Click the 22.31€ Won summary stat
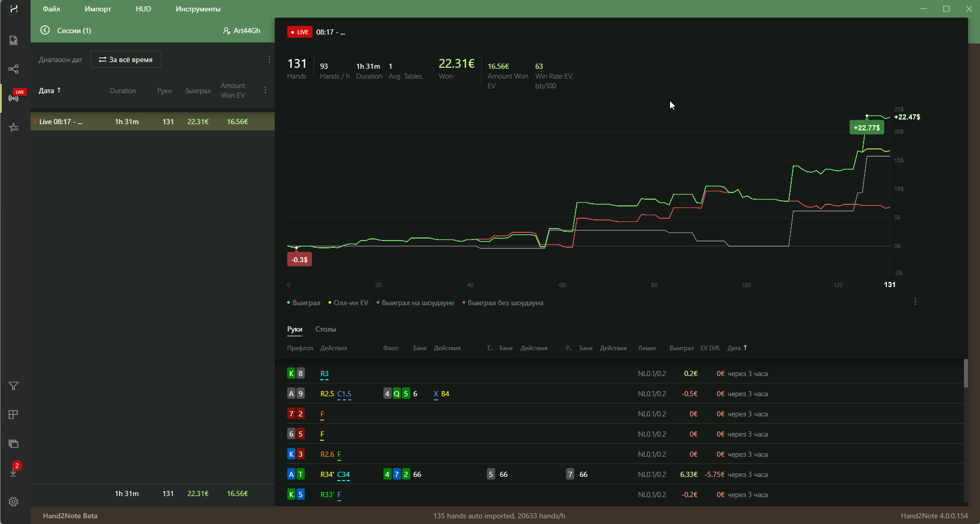The height and width of the screenshot is (524, 980). coord(456,64)
